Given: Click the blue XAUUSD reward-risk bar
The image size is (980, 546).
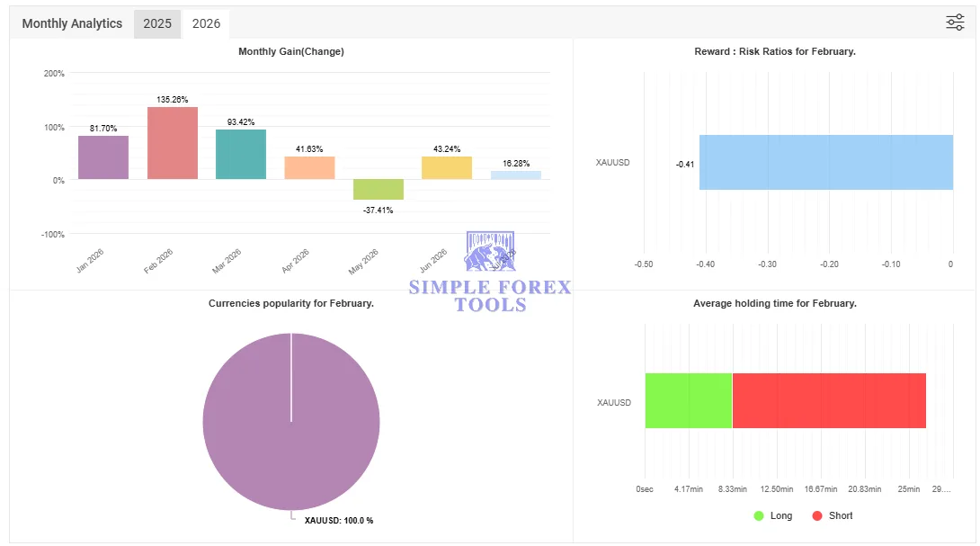Looking at the screenshot, I should coord(825,162).
